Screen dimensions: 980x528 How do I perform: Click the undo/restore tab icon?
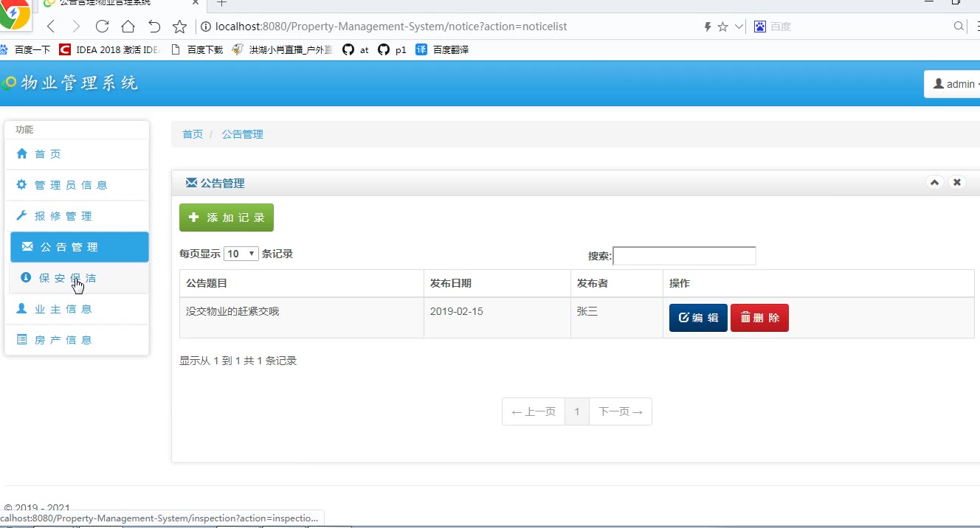click(153, 27)
